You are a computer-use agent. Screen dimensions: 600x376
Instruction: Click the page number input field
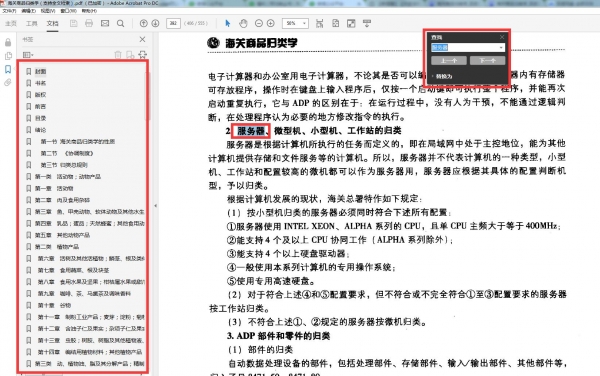pos(173,23)
